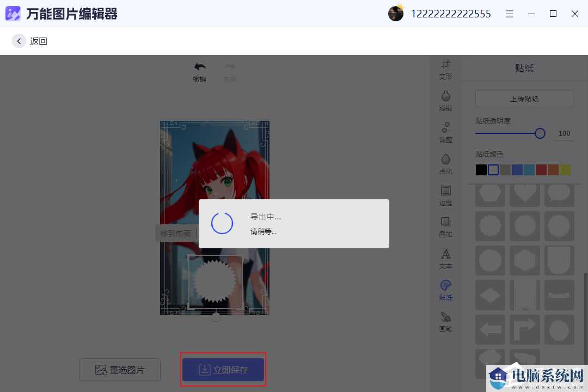Screen dimensions: 588x392
Task: Click the username 12222222222555
Action: coord(451,14)
